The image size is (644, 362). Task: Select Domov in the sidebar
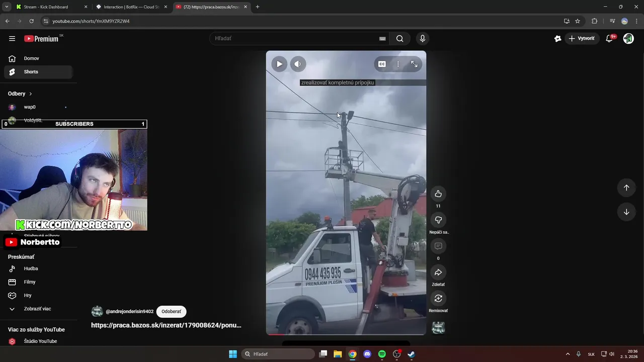[38, 58]
